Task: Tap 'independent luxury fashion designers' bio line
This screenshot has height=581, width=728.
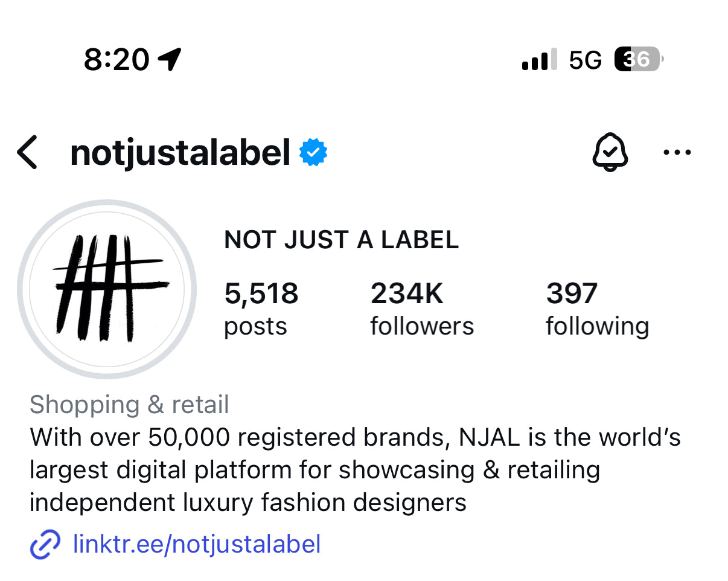Action: pos(248,502)
